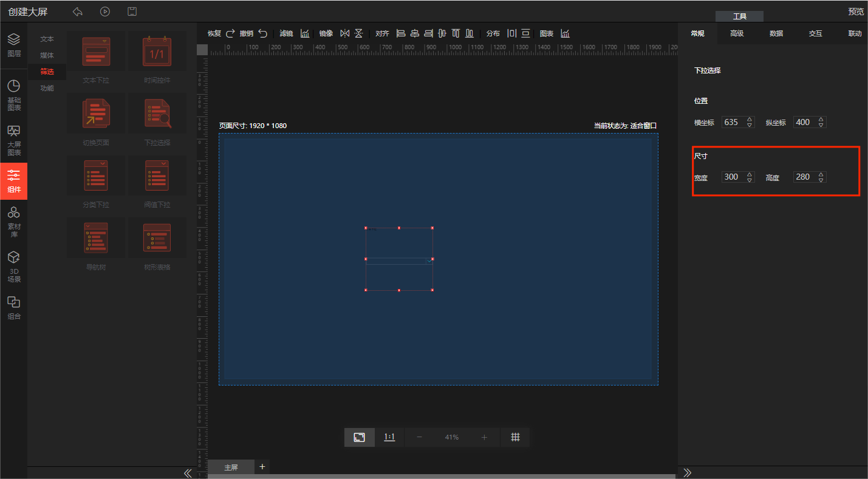Click the align horizontal center icon
The image size is (868, 479).
pyautogui.click(x=415, y=33)
